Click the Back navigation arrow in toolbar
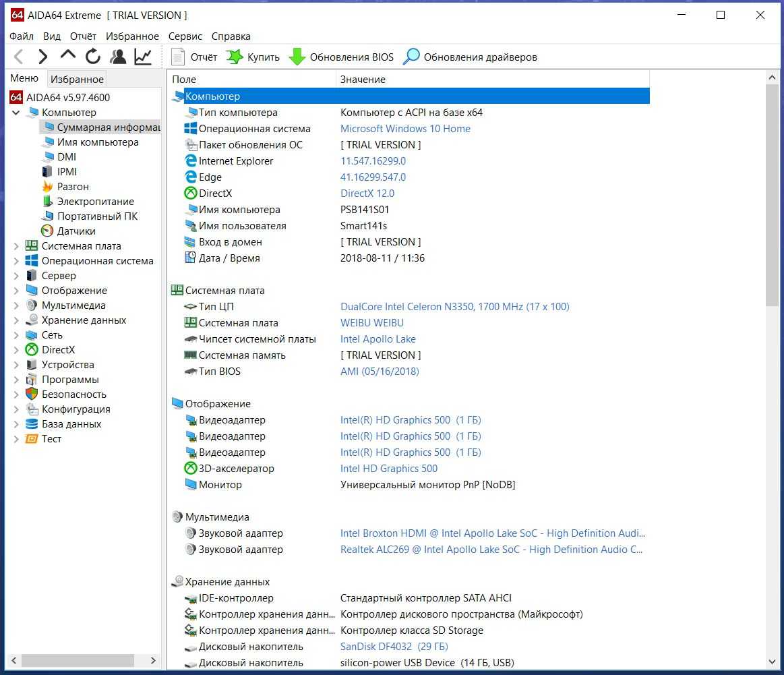784x675 pixels. click(19, 57)
